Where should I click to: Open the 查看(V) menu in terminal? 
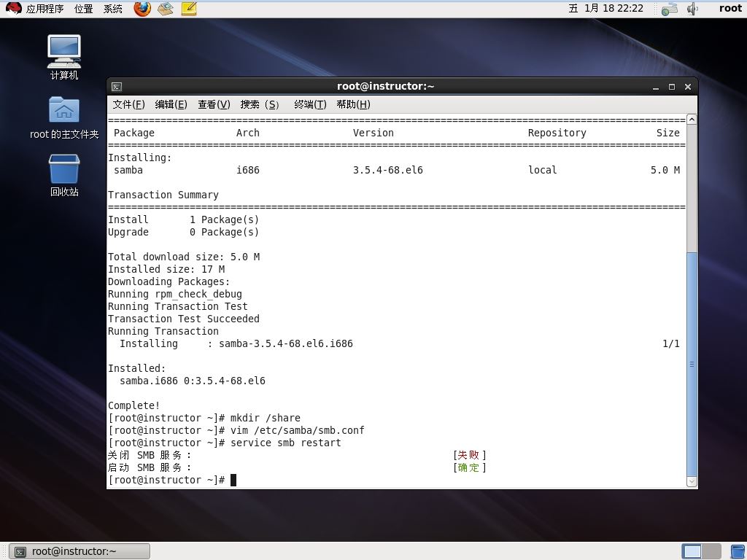click(214, 104)
